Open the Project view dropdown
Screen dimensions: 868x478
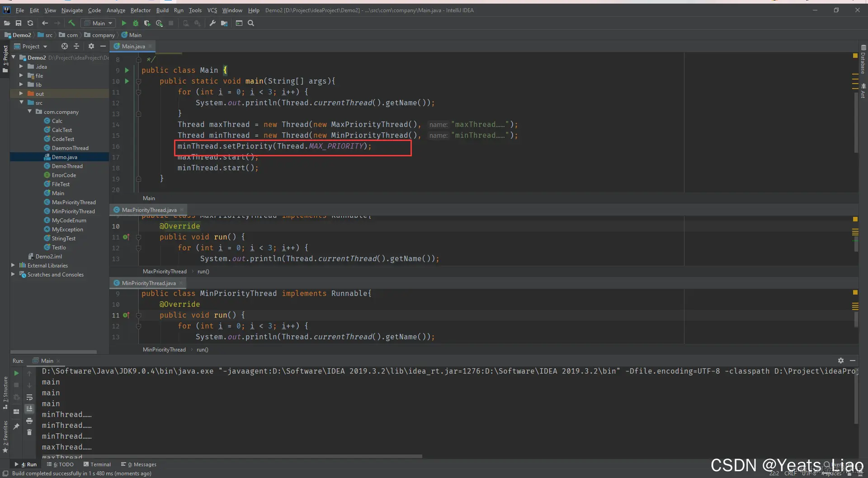tap(31, 46)
